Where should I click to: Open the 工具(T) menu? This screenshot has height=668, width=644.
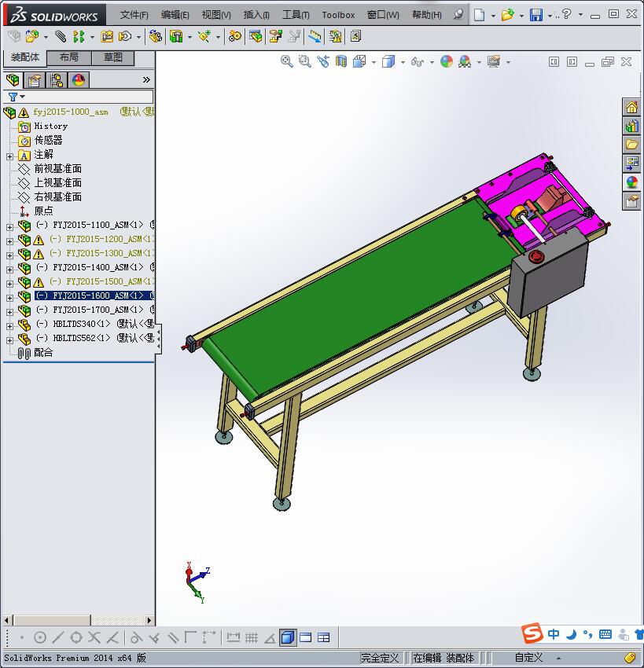296,15
